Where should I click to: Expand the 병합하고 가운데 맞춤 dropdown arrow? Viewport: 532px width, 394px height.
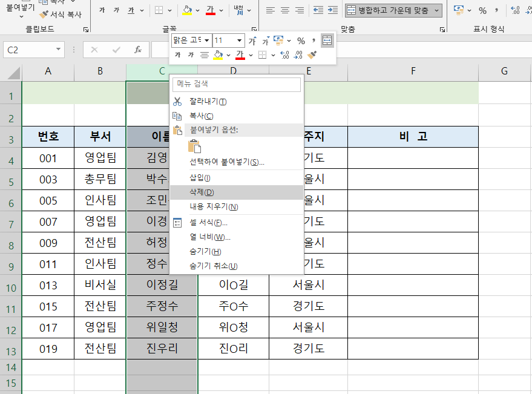coord(436,10)
